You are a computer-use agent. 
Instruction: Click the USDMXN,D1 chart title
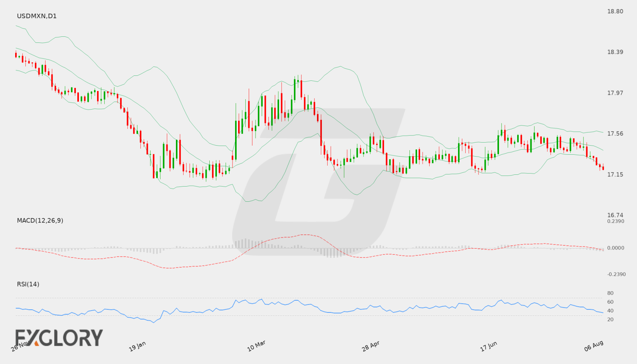tap(37, 16)
